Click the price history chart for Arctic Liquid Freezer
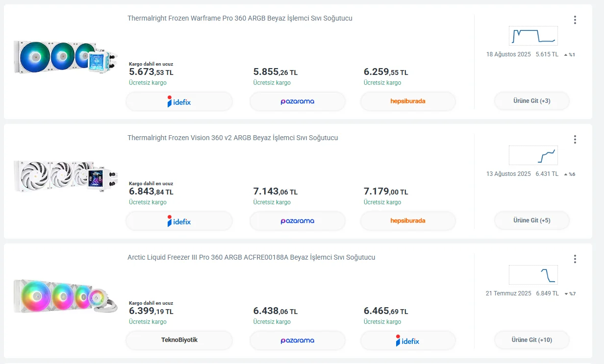The image size is (604, 364). point(533,275)
